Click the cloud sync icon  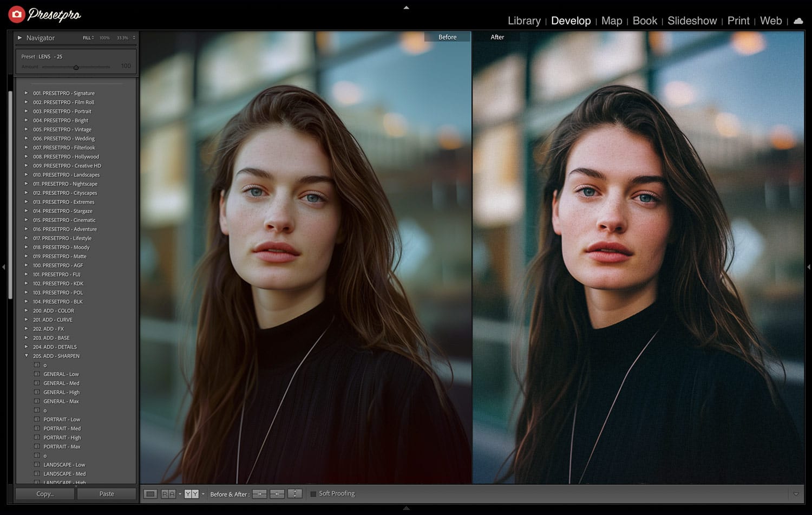pos(798,21)
